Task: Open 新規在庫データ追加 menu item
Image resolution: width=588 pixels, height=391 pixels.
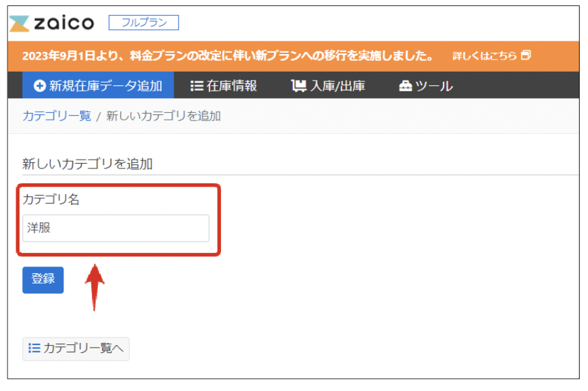Action: (x=98, y=85)
